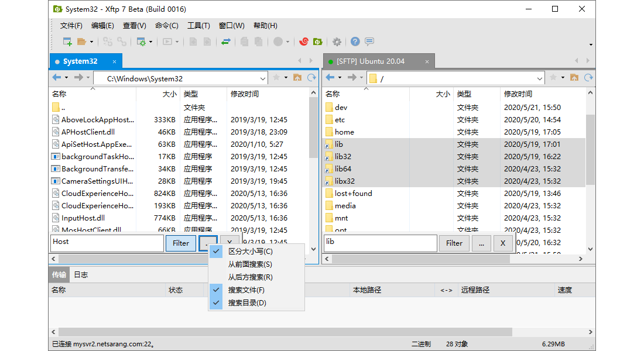The width and height of the screenshot is (644, 351).
Task: Expand the session properties dropdown arrow
Action: click(x=150, y=42)
